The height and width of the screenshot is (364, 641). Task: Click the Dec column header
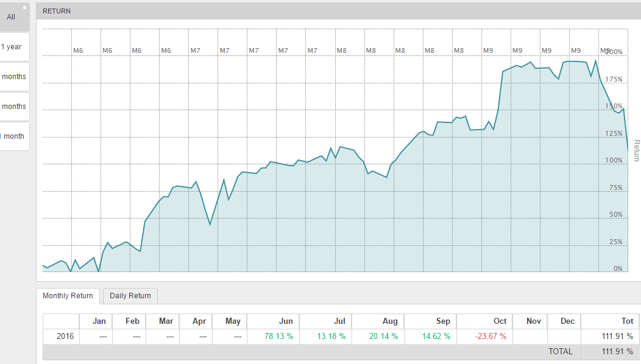[567, 321]
